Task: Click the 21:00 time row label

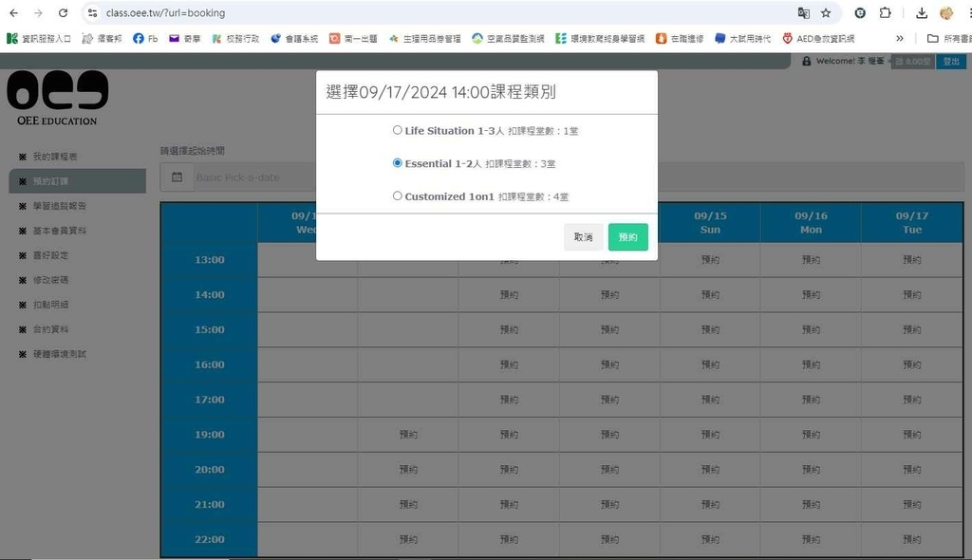Action: click(x=210, y=504)
